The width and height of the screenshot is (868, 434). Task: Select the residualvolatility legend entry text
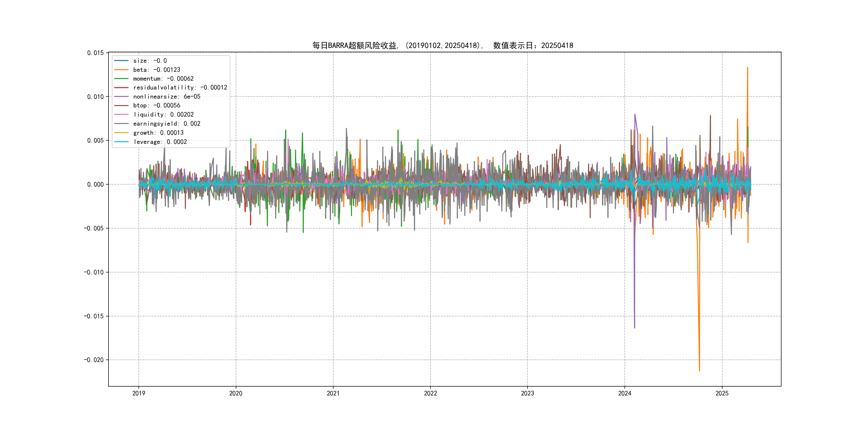click(180, 88)
